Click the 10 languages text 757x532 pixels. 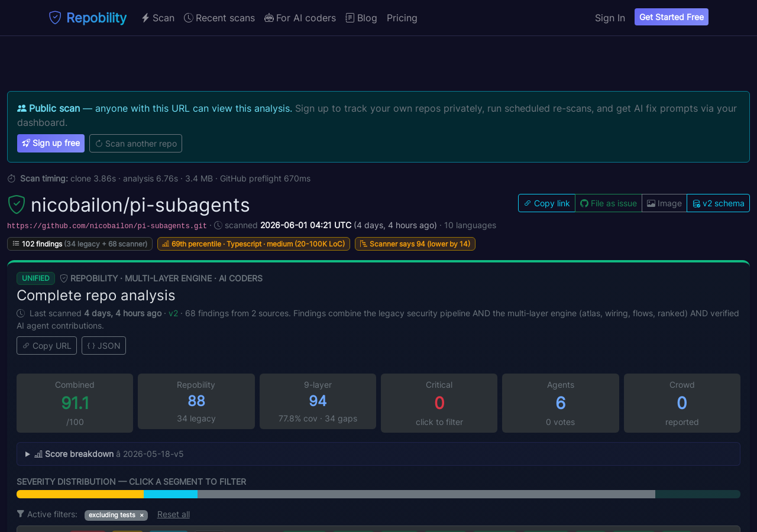tap(470, 225)
